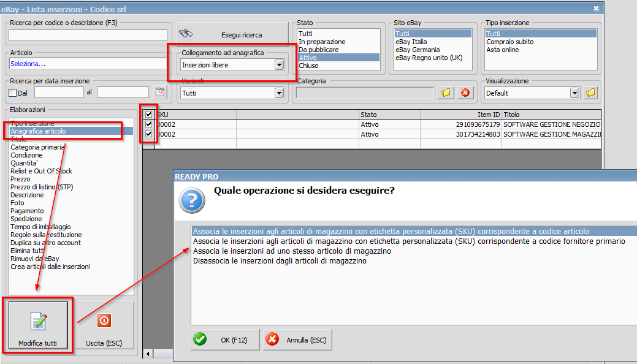This screenshot has height=364, width=637.
Task: Toggle the select-all checkbox in the table header
Action: [149, 115]
